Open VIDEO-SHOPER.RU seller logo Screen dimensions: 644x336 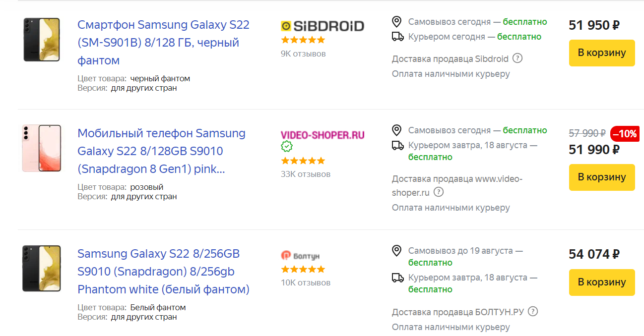point(322,135)
